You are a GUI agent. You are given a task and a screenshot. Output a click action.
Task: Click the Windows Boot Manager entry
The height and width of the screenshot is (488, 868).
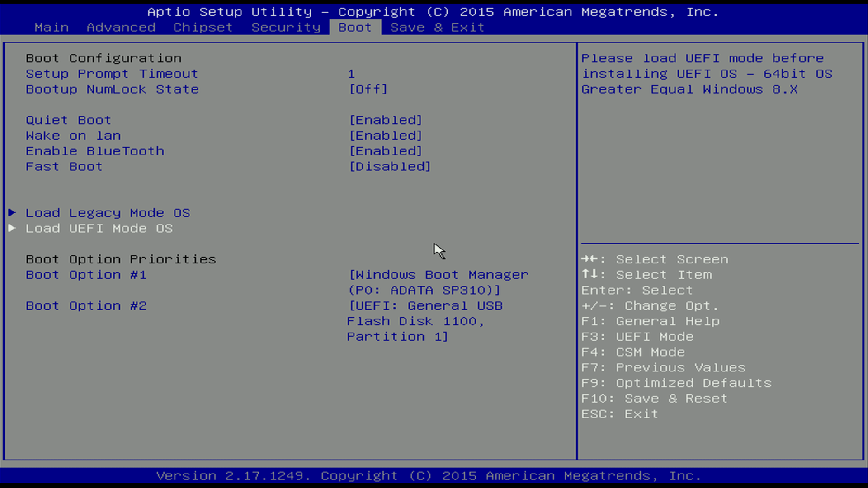438,275
